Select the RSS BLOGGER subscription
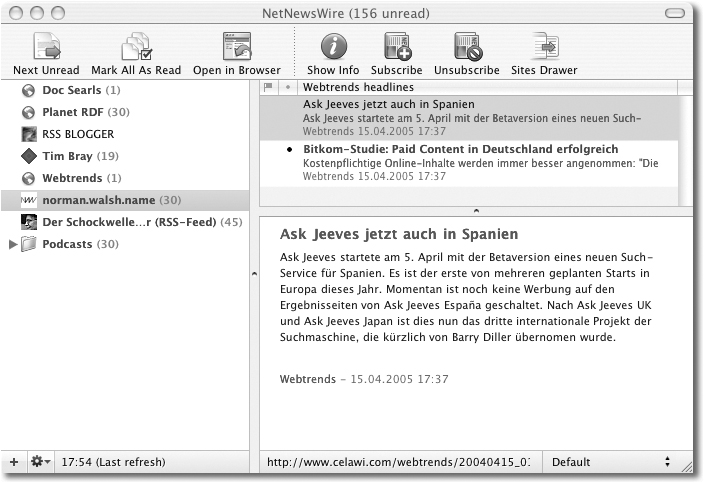 (125, 134)
